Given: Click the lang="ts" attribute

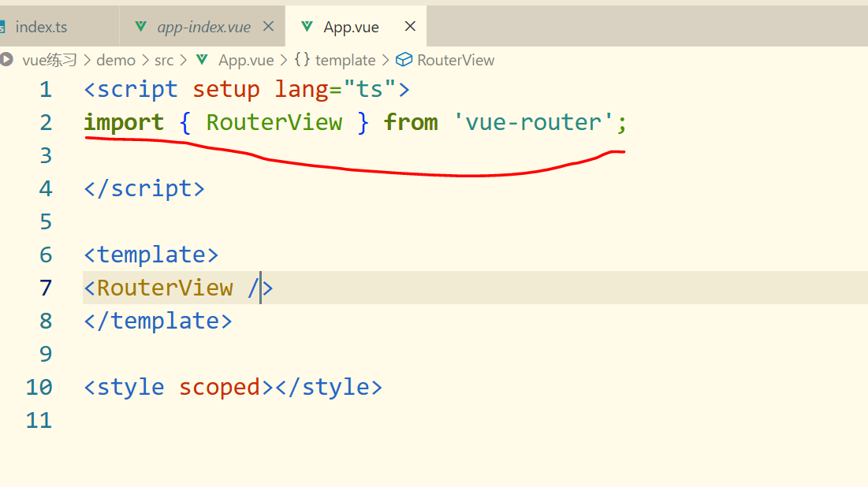Looking at the screenshot, I should coord(336,90).
